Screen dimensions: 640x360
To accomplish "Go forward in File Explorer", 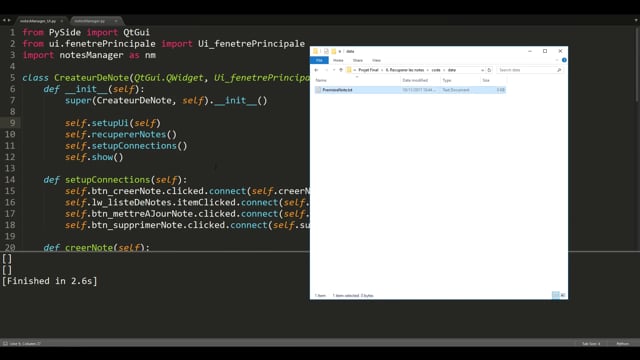I will [x=326, y=70].
